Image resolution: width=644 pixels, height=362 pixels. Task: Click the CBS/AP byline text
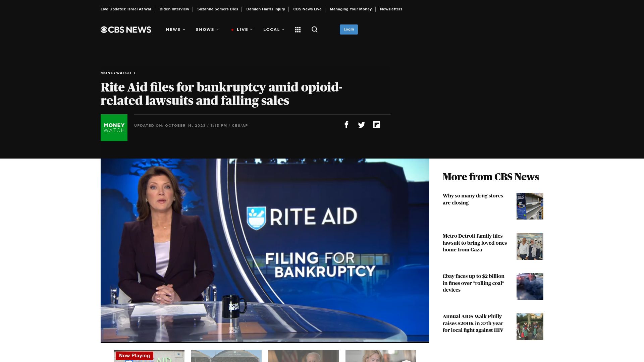[x=240, y=126]
